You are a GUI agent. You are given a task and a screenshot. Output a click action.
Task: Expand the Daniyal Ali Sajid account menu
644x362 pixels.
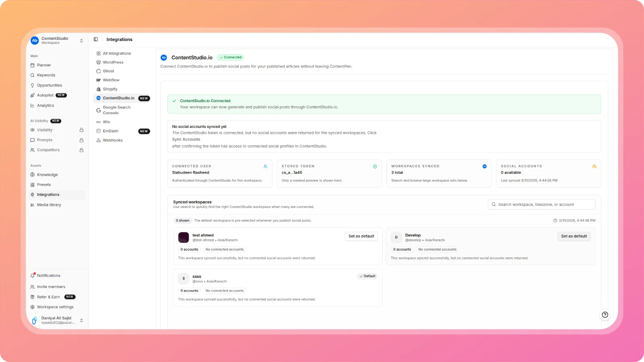click(x=81, y=321)
